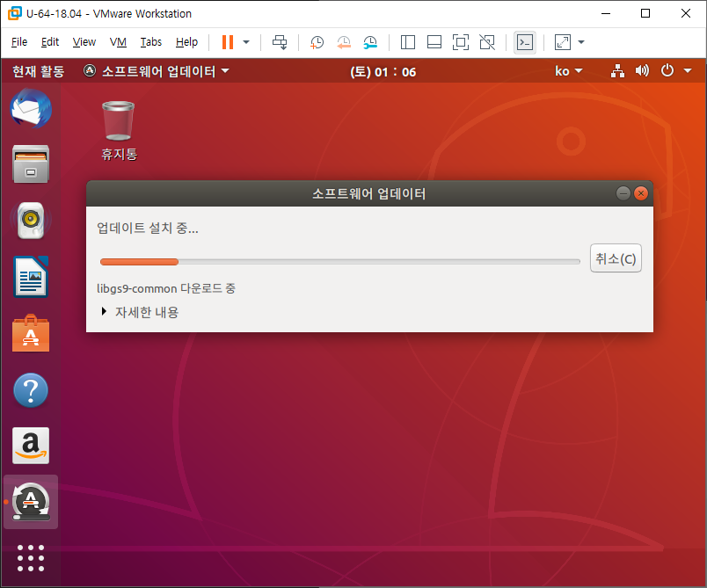Open the Edit menu

click(x=50, y=42)
